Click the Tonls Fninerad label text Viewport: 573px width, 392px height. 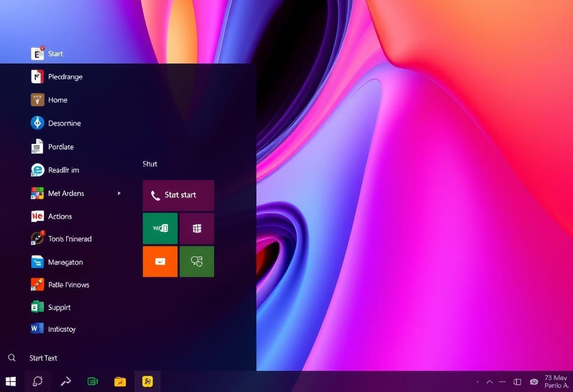70,239
